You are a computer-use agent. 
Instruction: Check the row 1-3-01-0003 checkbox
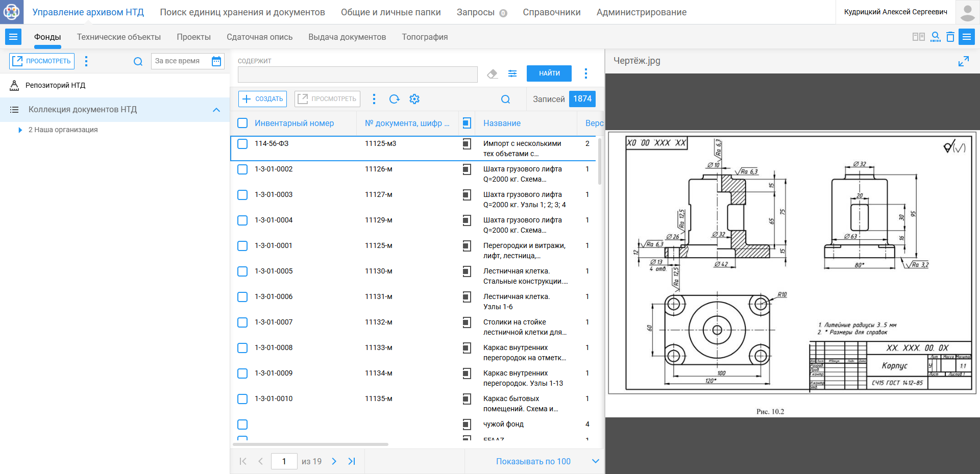point(242,195)
